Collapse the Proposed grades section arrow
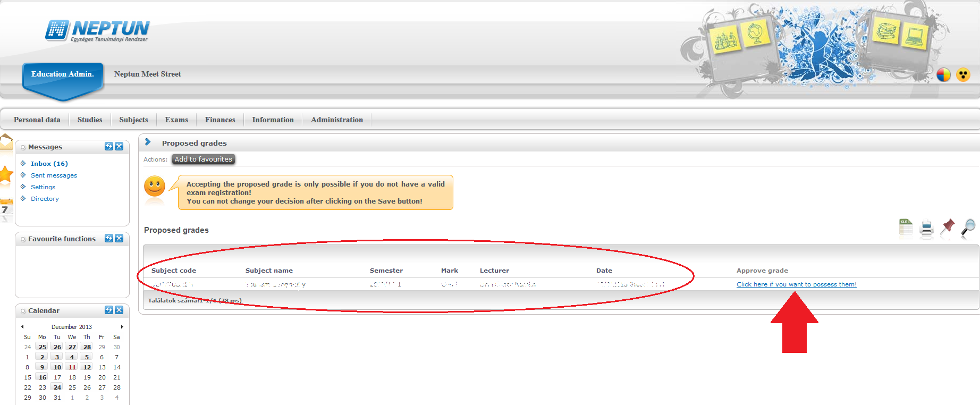Image resolution: width=980 pixels, height=405 pixels. (148, 142)
